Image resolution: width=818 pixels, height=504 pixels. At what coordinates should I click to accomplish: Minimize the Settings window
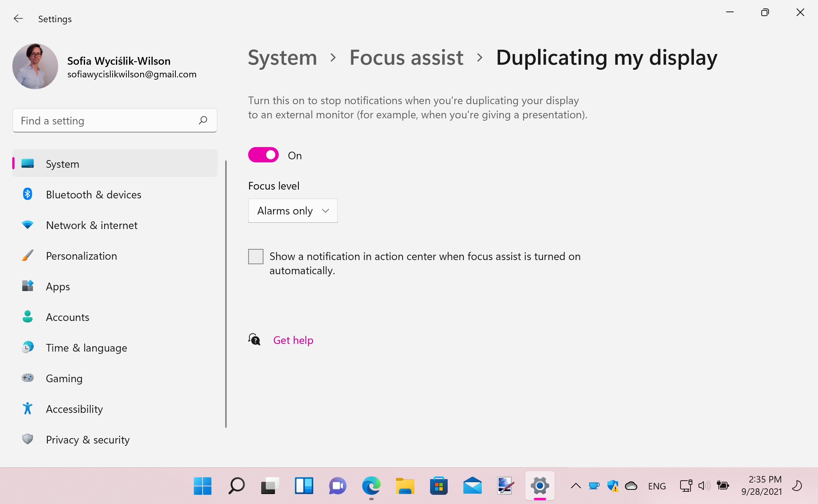[730, 12]
